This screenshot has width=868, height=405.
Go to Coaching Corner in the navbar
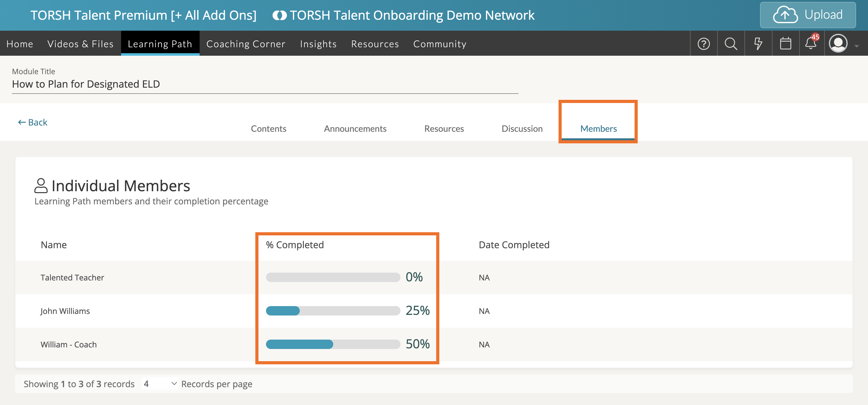pyautogui.click(x=246, y=44)
